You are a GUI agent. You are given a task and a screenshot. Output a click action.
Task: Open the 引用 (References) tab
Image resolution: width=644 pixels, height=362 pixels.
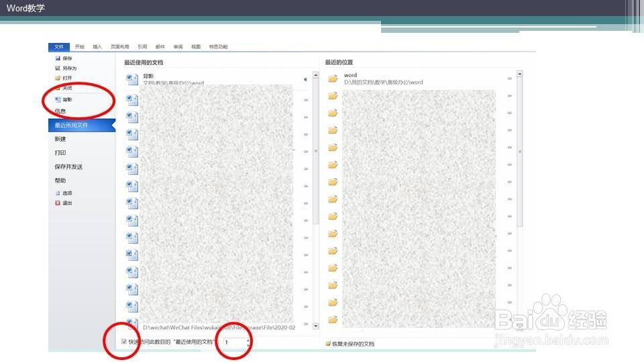point(142,47)
